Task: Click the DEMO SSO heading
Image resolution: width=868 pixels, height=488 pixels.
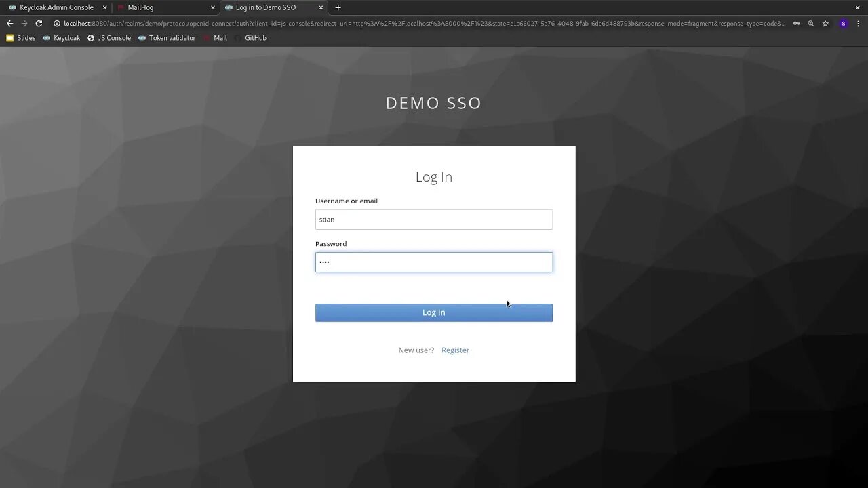Action: coord(434,103)
